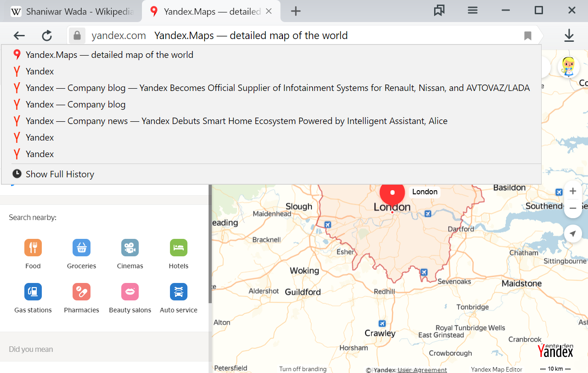Viewport: 588px width, 373px height.
Task: Click Woking on the map
Action: click(304, 271)
